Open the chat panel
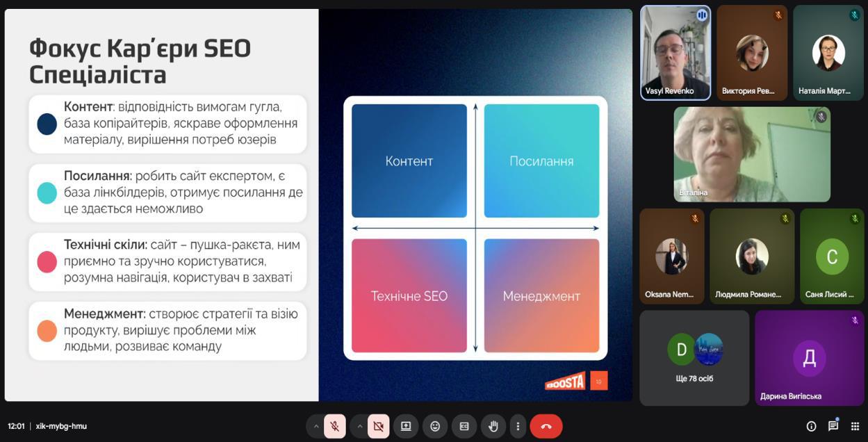The image size is (868, 442). pyautogui.click(x=833, y=426)
